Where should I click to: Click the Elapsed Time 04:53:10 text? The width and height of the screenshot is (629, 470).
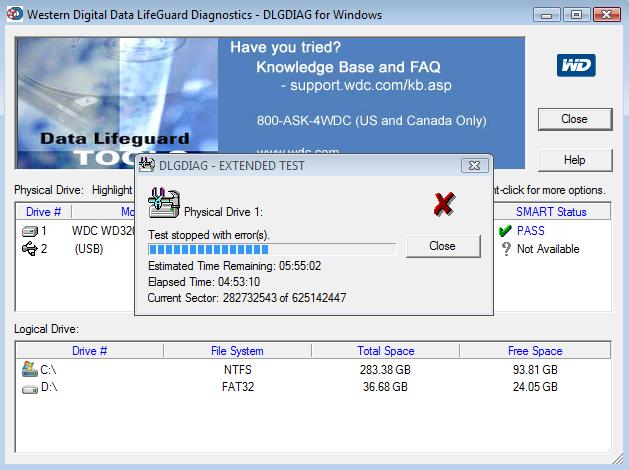204,282
